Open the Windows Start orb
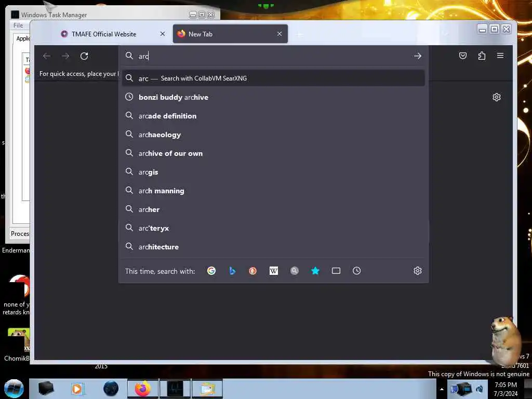Viewport: 532px width, 399px height. pyautogui.click(x=14, y=389)
